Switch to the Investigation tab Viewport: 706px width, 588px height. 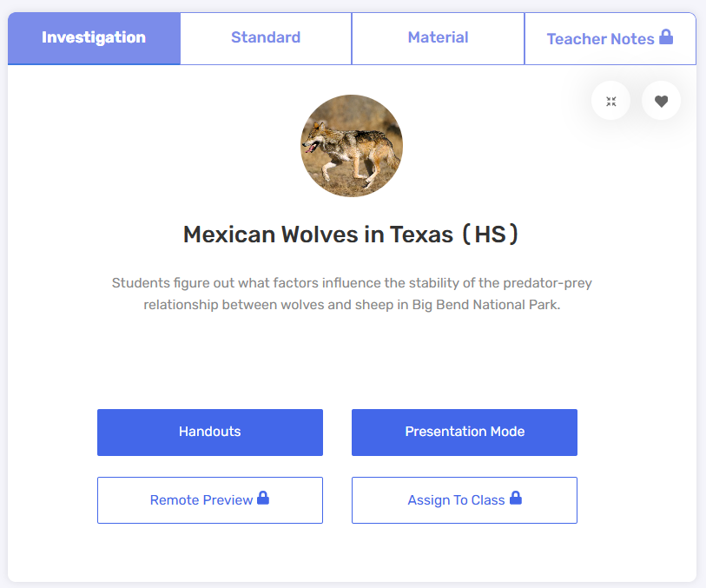[94, 39]
